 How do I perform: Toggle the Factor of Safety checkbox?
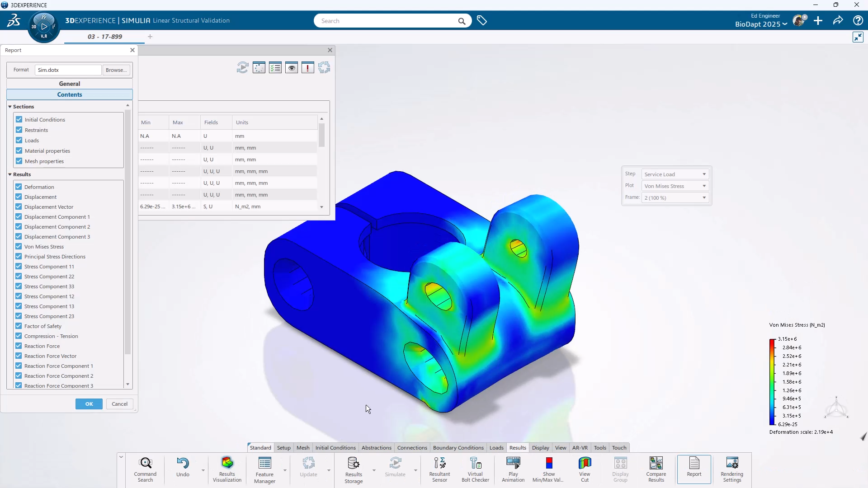point(19,326)
